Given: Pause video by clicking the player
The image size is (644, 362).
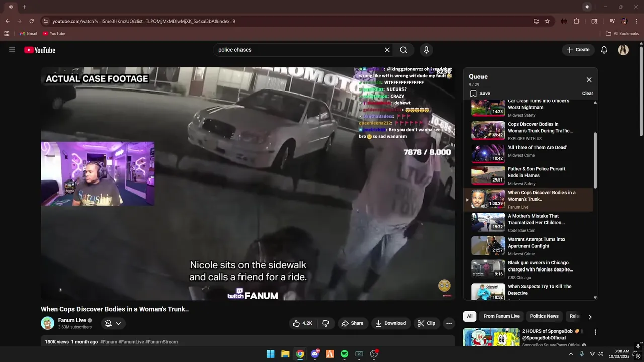Looking at the screenshot, I should pos(248,184).
